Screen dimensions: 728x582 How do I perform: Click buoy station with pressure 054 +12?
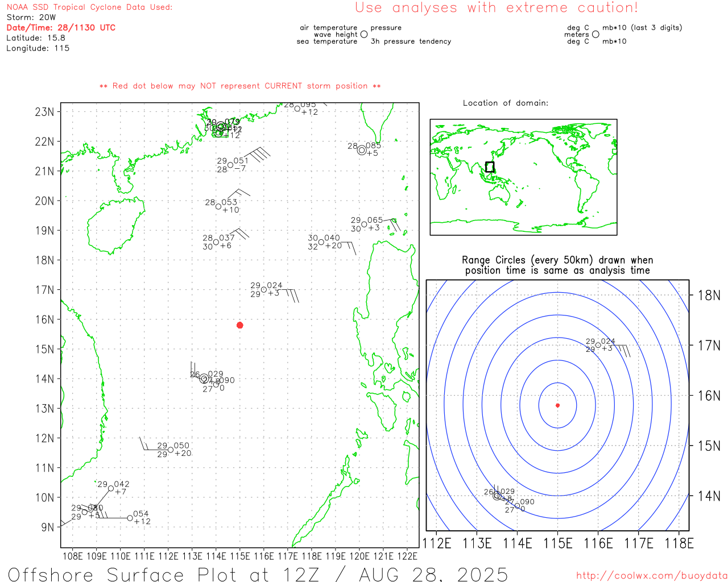130,518
